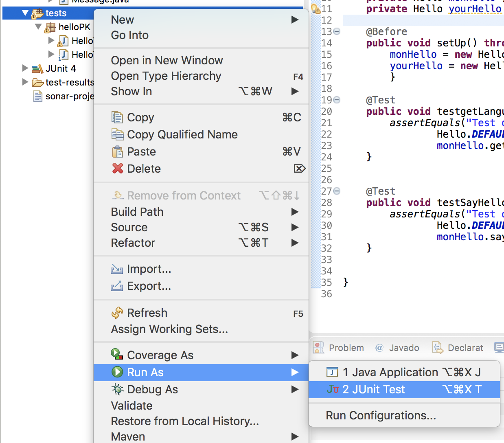
Task: Click the Import tray icon
Action: click(117, 269)
